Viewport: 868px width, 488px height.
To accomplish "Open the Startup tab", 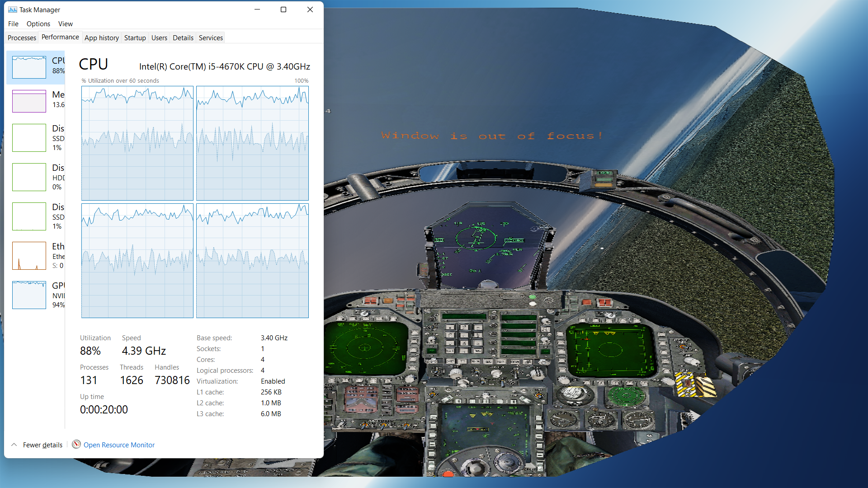I will tap(135, 38).
